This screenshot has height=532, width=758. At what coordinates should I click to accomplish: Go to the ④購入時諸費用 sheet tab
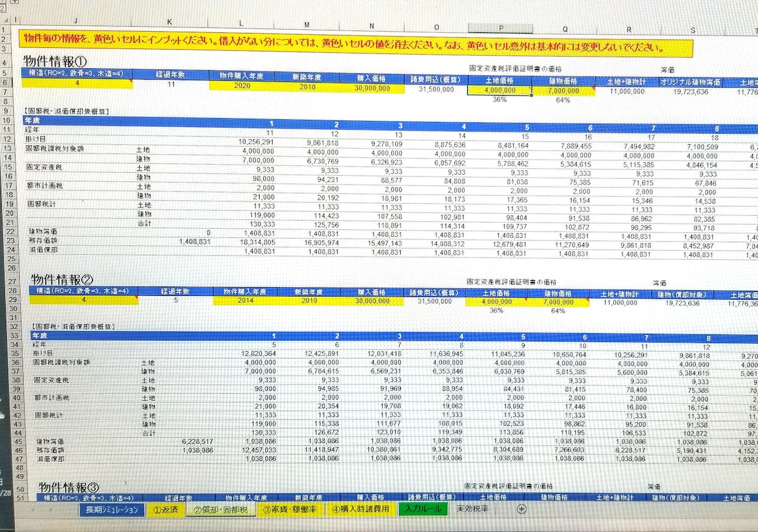(x=361, y=509)
